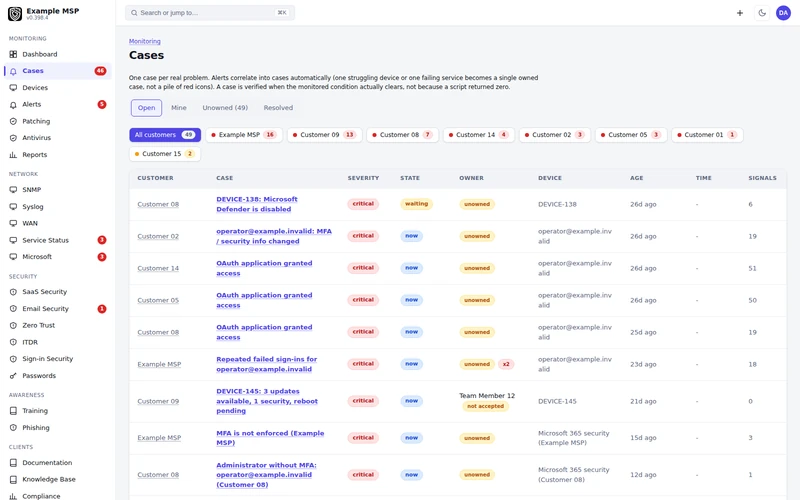Click the Monitoring breadcrumb link
This screenshot has width=800, height=500.
click(x=144, y=41)
